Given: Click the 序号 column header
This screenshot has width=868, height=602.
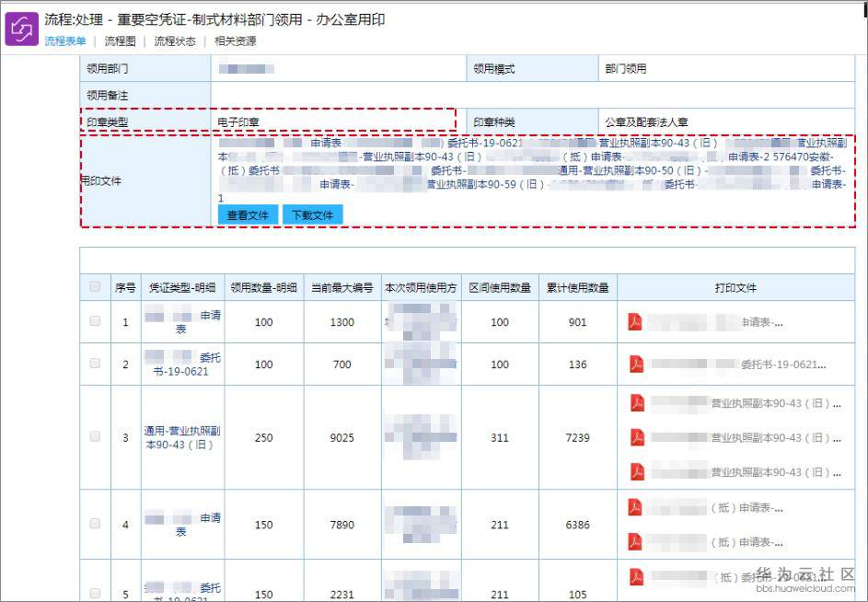Looking at the screenshot, I should (x=126, y=287).
